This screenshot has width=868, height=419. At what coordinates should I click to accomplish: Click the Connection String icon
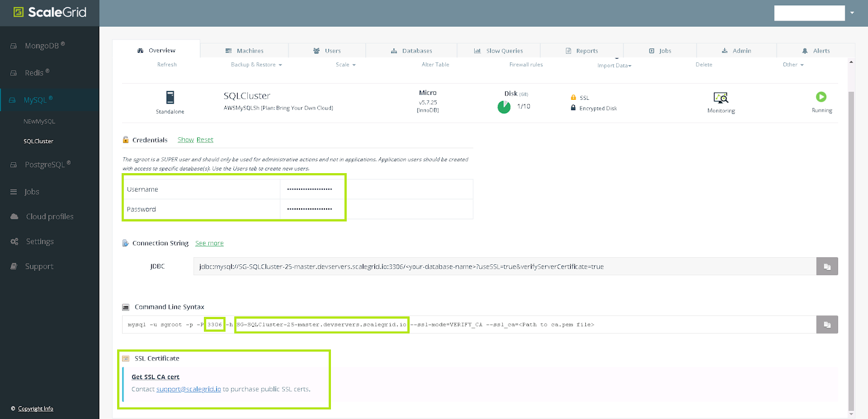point(126,243)
